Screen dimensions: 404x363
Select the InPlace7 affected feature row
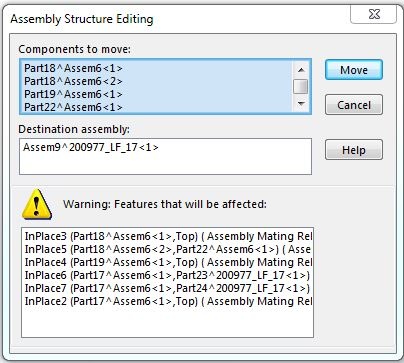[167, 288]
